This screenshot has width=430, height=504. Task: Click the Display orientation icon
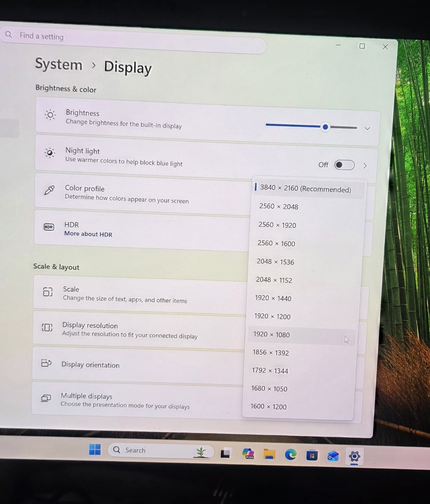pos(46,363)
